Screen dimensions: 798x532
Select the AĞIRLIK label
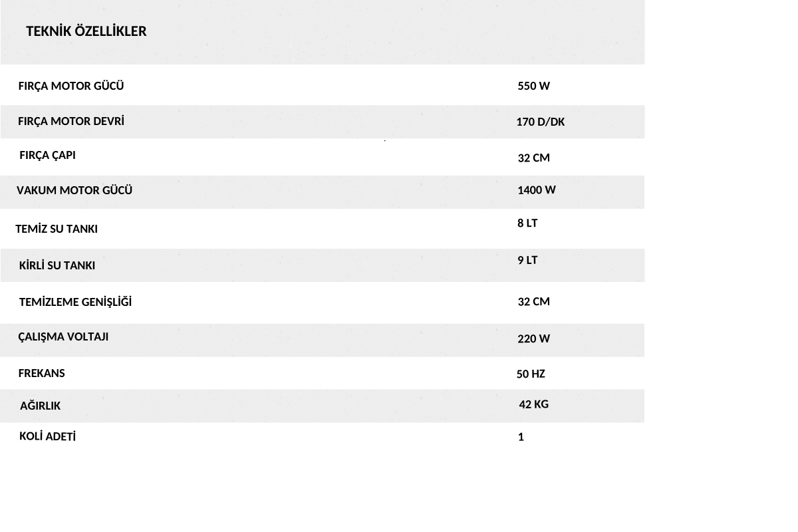pos(40,406)
